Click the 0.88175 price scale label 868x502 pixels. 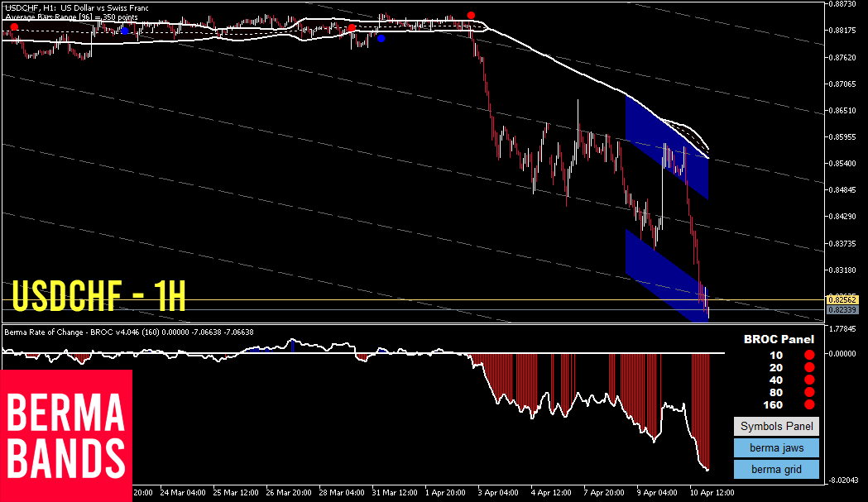(x=842, y=31)
